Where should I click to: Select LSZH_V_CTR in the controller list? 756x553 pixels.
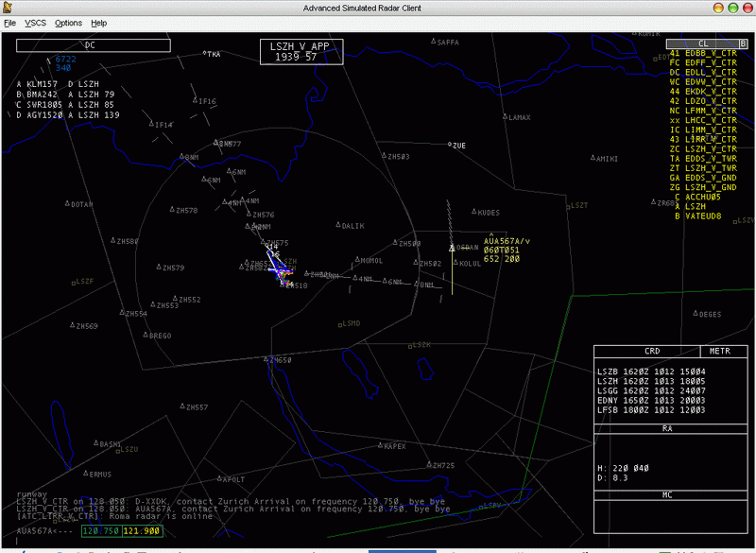tap(711, 148)
